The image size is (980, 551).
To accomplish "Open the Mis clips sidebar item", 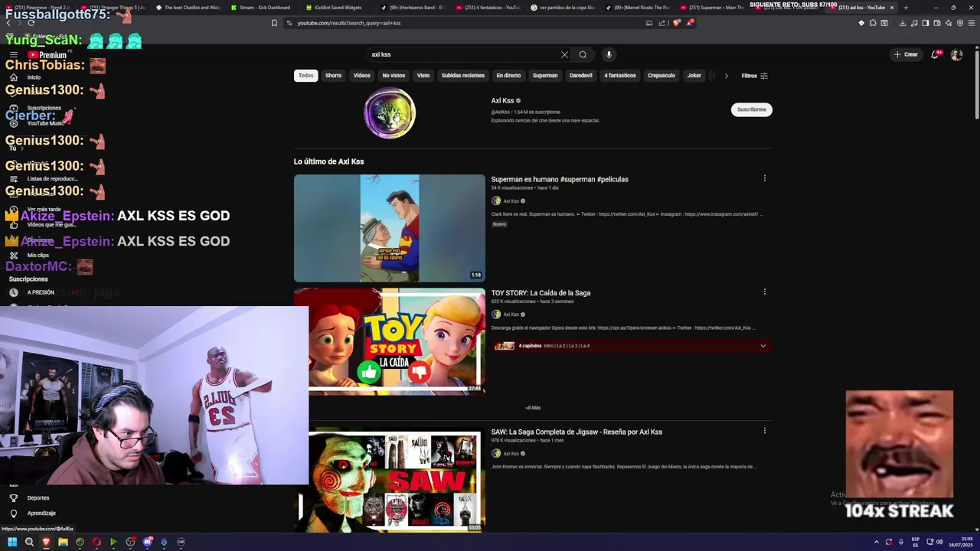I will pyautogui.click(x=38, y=256).
